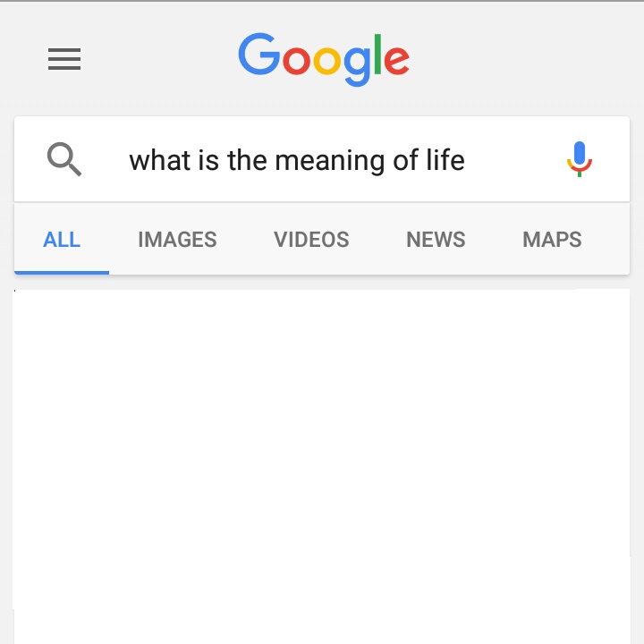Click the green letter l in the logo
The height and width of the screenshot is (644, 644).
(377, 55)
